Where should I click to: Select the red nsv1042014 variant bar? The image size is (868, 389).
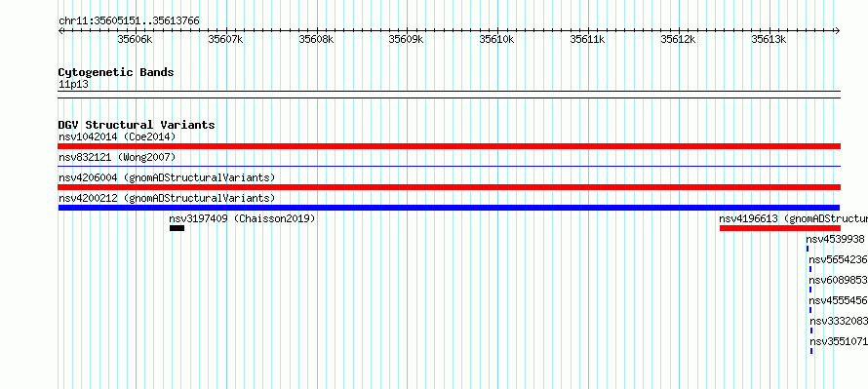449,146
